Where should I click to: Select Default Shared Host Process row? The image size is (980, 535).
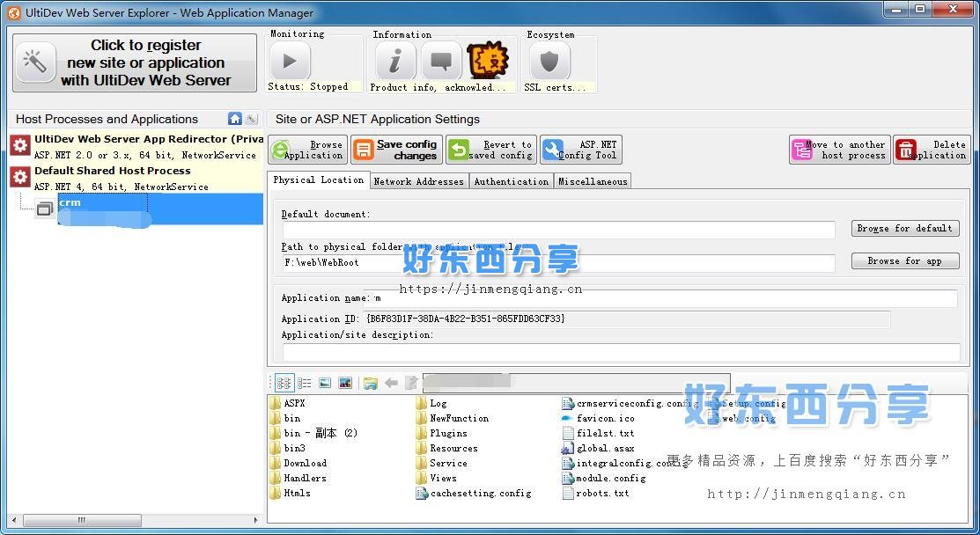136,178
